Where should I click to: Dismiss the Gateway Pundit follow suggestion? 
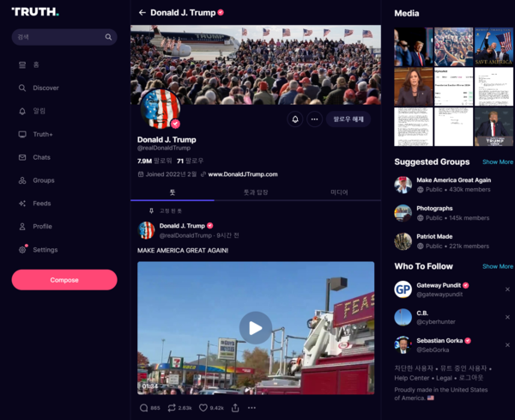507,289
